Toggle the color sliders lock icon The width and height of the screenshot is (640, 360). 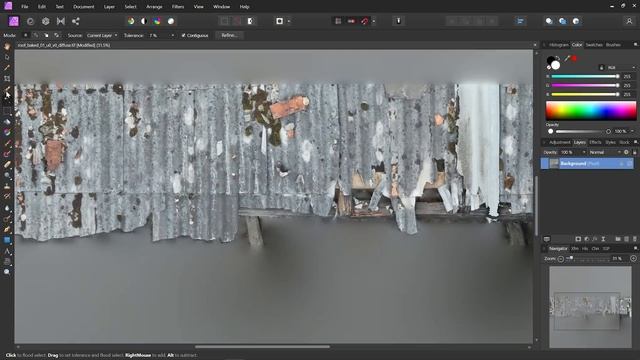click(601, 68)
